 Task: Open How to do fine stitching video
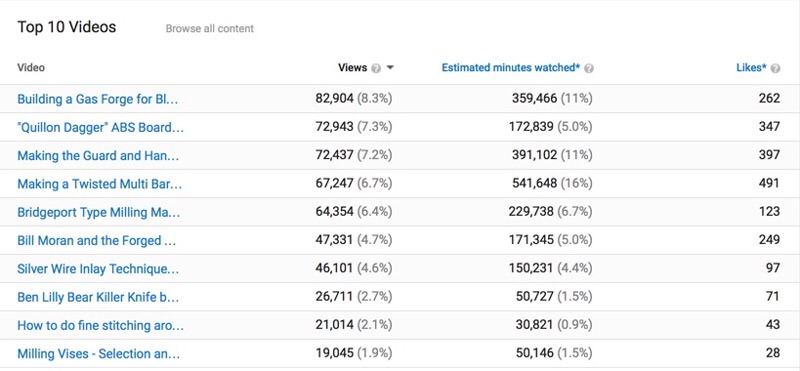pyautogui.click(x=101, y=326)
